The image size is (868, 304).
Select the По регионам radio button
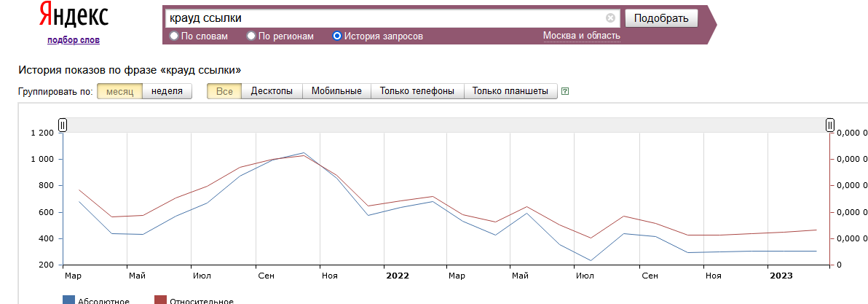pos(251,36)
